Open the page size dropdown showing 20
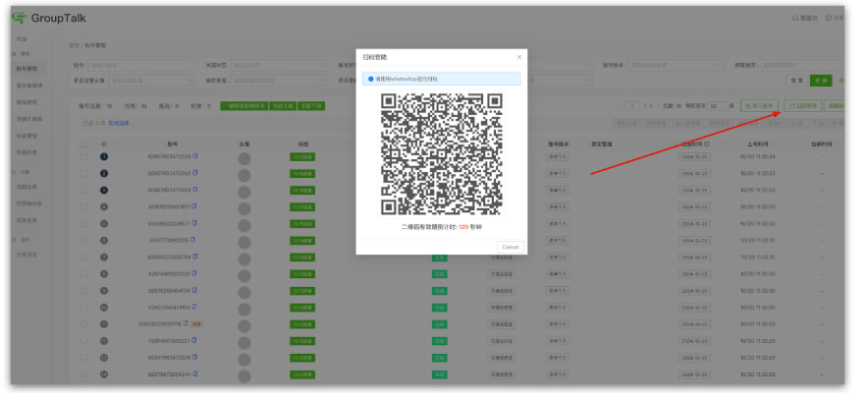Viewport: 868px width, 401px height. [718, 106]
